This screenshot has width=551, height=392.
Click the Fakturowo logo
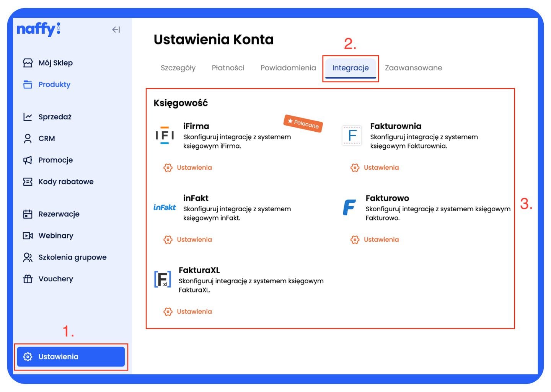click(x=349, y=207)
